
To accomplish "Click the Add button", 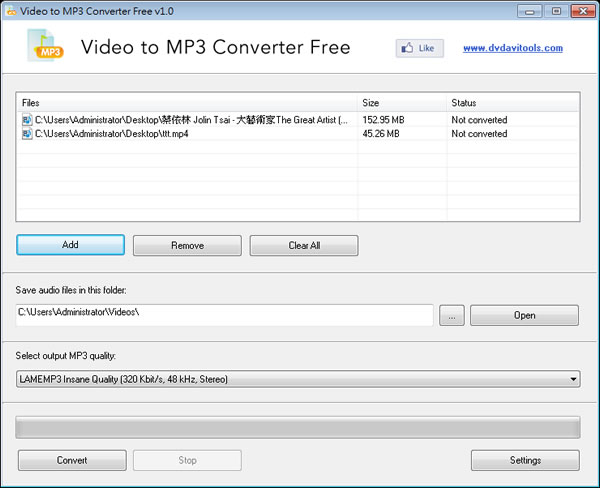I will [70, 245].
